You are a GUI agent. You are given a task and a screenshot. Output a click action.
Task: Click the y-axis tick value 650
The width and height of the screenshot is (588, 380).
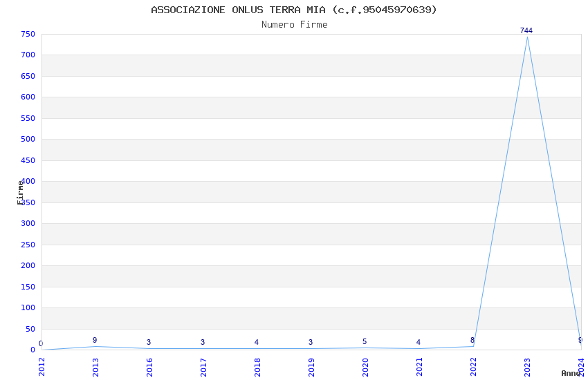coord(28,76)
